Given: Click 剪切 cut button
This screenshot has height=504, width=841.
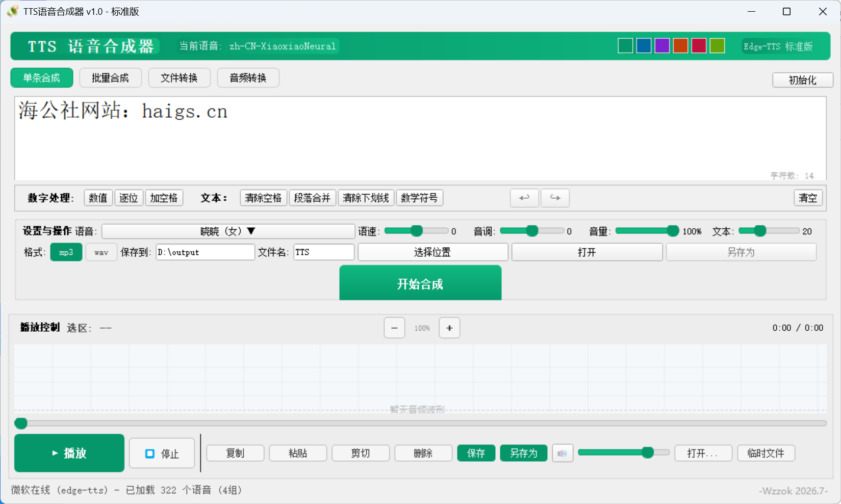Looking at the screenshot, I should [x=361, y=453].
